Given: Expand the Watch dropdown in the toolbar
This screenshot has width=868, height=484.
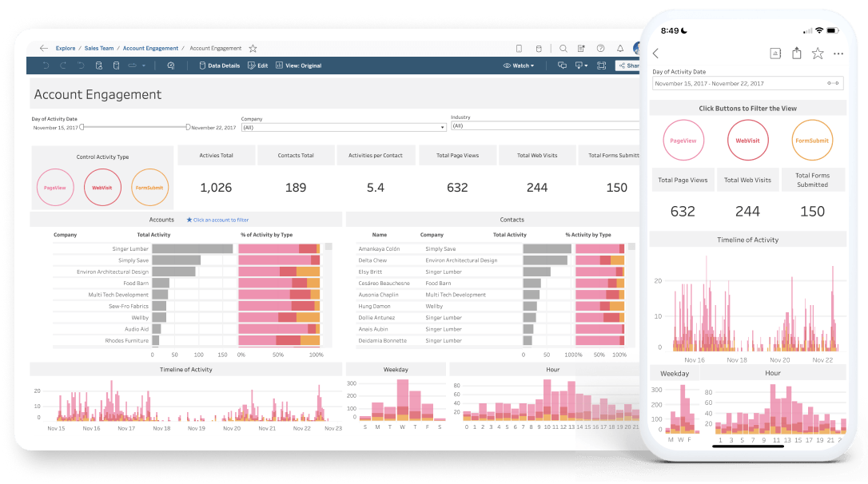Looking at the screenshot, I should pos(519,65).
